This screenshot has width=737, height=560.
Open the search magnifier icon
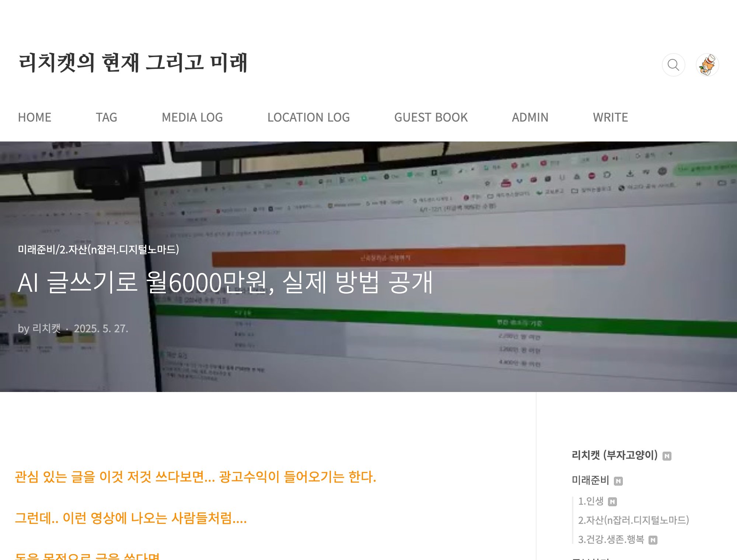673,65
